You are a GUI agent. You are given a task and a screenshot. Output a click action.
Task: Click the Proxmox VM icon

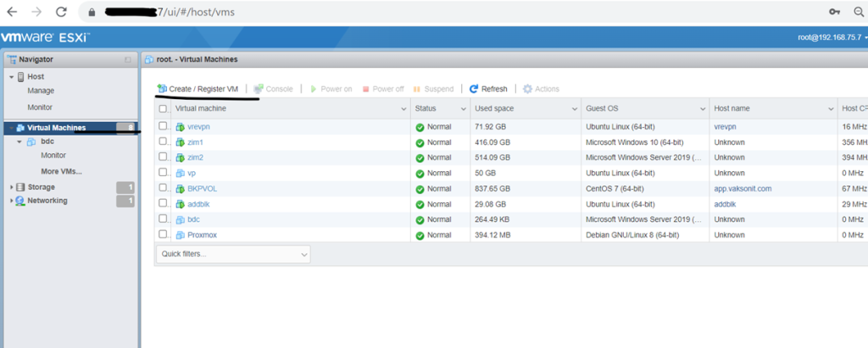[180, 235]
